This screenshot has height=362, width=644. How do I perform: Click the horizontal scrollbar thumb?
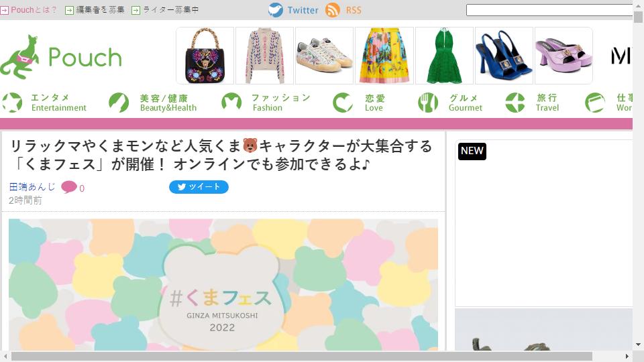click(301, 356)
